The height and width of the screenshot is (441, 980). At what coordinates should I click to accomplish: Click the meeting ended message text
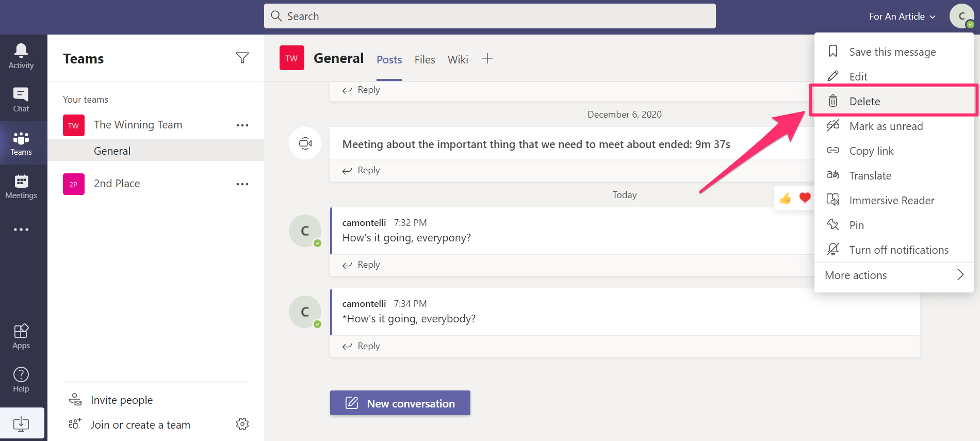536,144
